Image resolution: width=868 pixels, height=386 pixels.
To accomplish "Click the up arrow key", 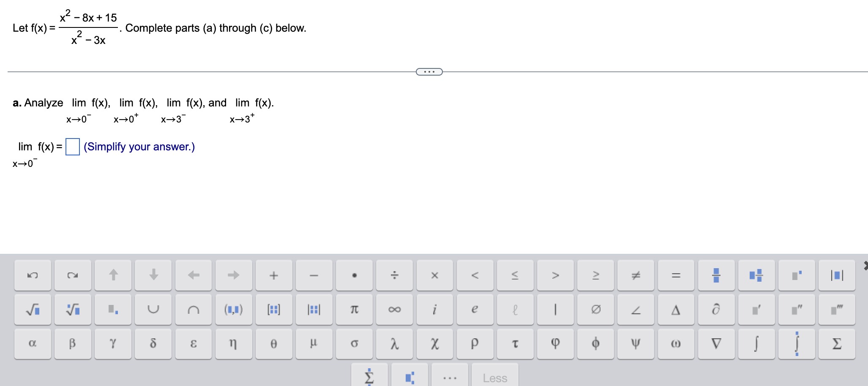I will tap(113, 275).
